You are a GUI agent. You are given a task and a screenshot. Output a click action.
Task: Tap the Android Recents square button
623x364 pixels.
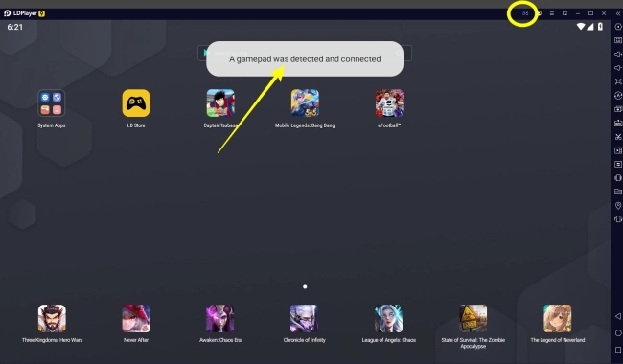[618, 350]
